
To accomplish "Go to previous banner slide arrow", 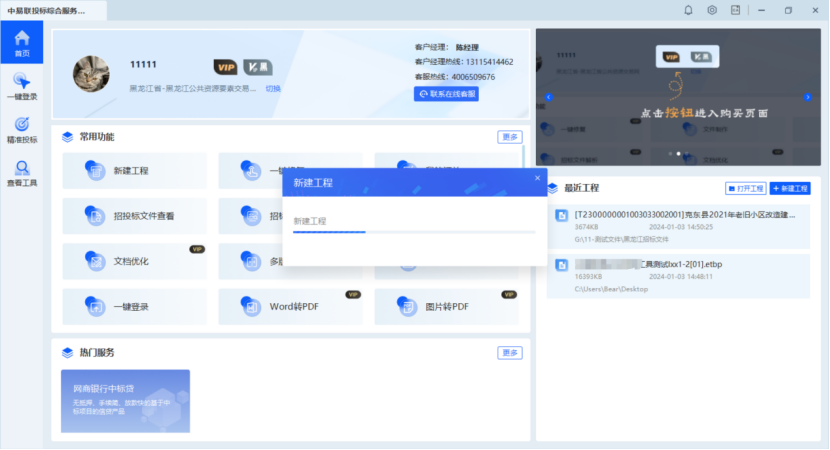I will click(548, 97).
